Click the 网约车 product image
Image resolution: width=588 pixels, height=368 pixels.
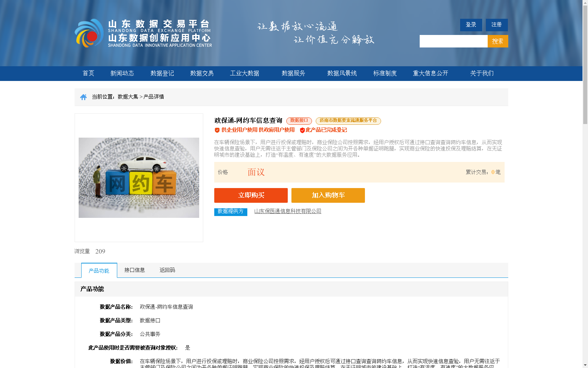(139, 178)
